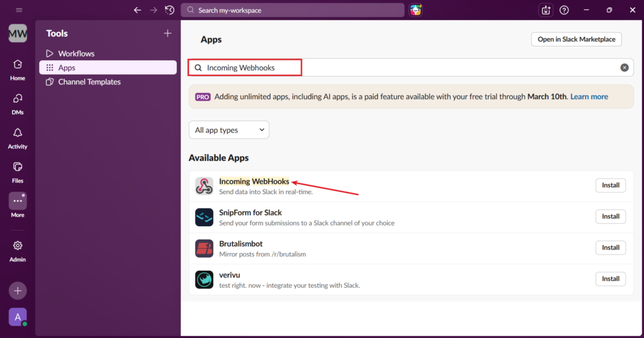
Task: Click the round plus create button
Action: 18,291
